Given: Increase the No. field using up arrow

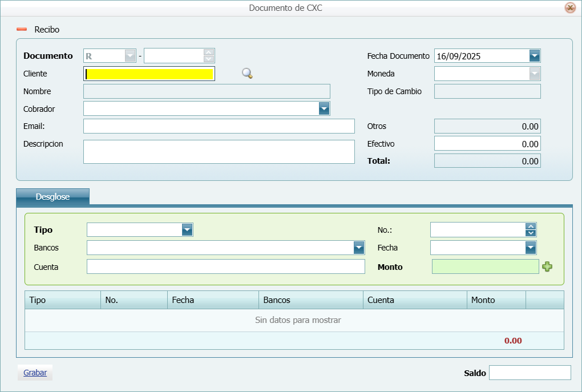Looking at the screenshot, I should pos(531,226).
